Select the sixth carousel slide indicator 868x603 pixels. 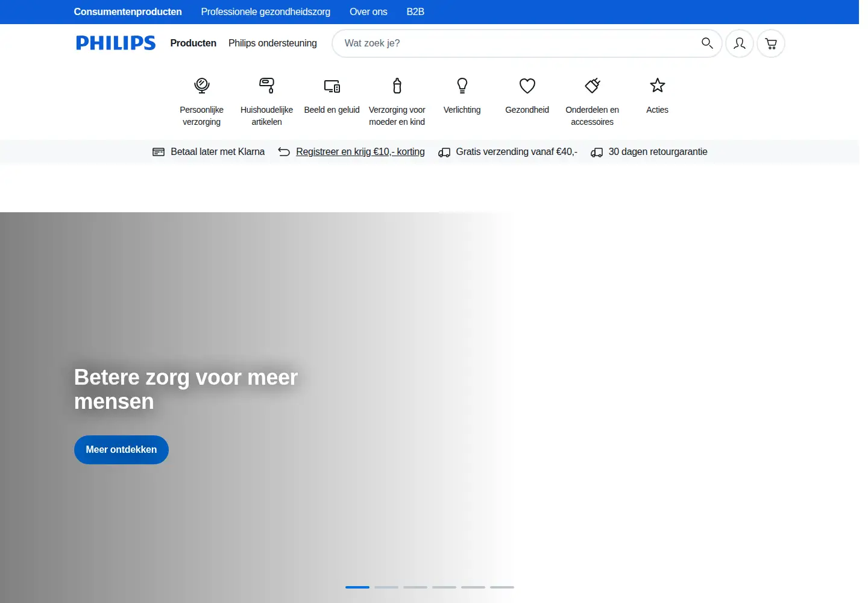502,587
